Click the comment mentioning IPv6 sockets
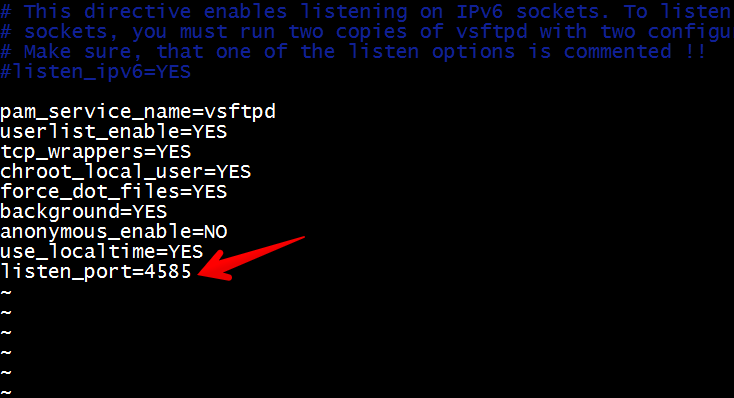Viewport: 734px width, 398px height. pos(367,12)
